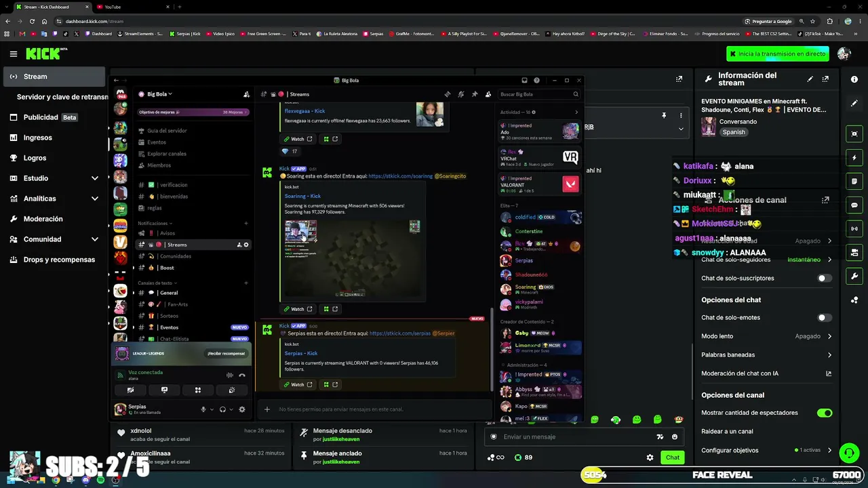
Task: Mute microphone in Discord user panel
Action: [203, 409]
